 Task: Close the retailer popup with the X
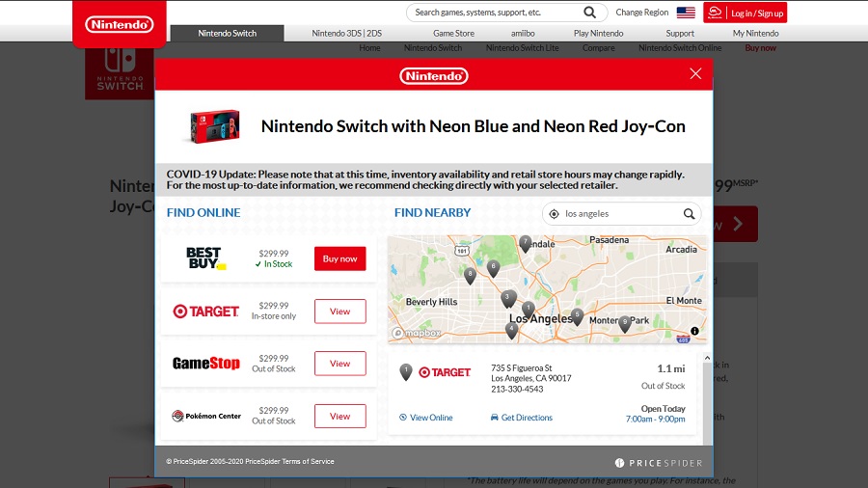click(695, 73)
